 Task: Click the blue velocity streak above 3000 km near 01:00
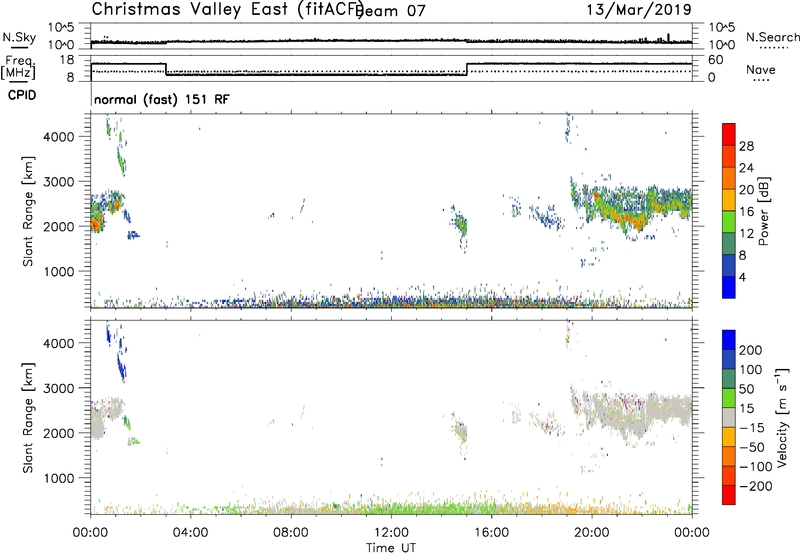tap(121, 367)
